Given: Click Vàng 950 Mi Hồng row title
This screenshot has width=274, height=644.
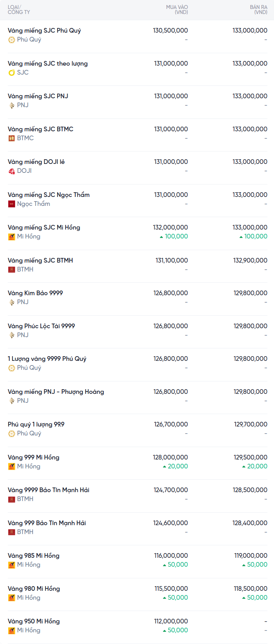Looking at the screenshot, I should (34, 621).
